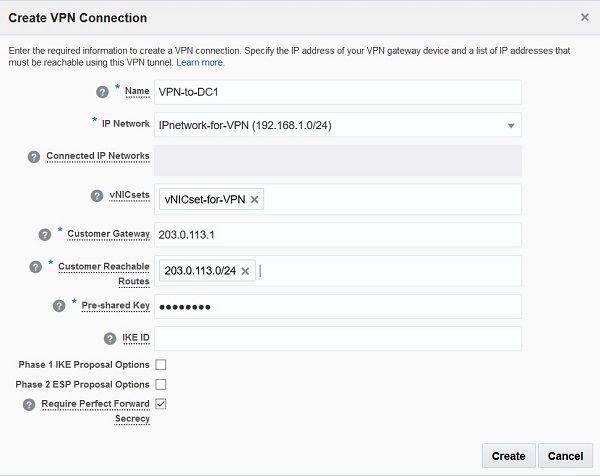This screenshot has height=476, width=600.
Task: Click the help icon beside Connected IP Networks
Action: coord(34,157)
